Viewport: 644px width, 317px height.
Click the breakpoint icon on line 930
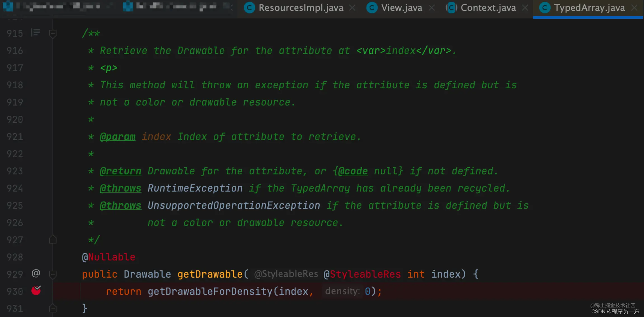(x=36, y=290)
